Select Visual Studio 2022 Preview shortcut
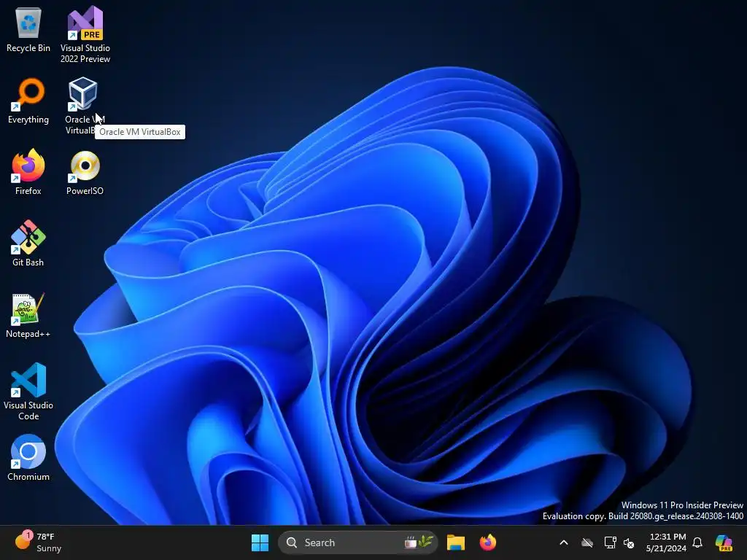 click(85, 35)
